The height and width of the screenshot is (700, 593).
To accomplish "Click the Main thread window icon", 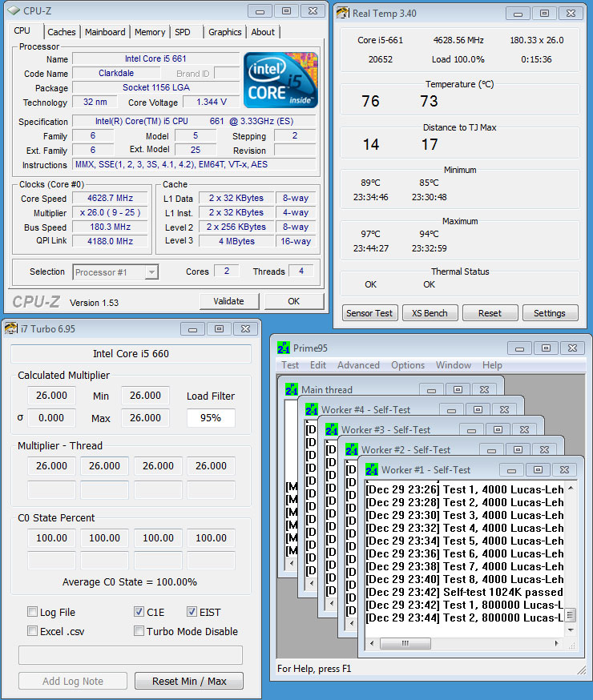I will coord(292,389).
